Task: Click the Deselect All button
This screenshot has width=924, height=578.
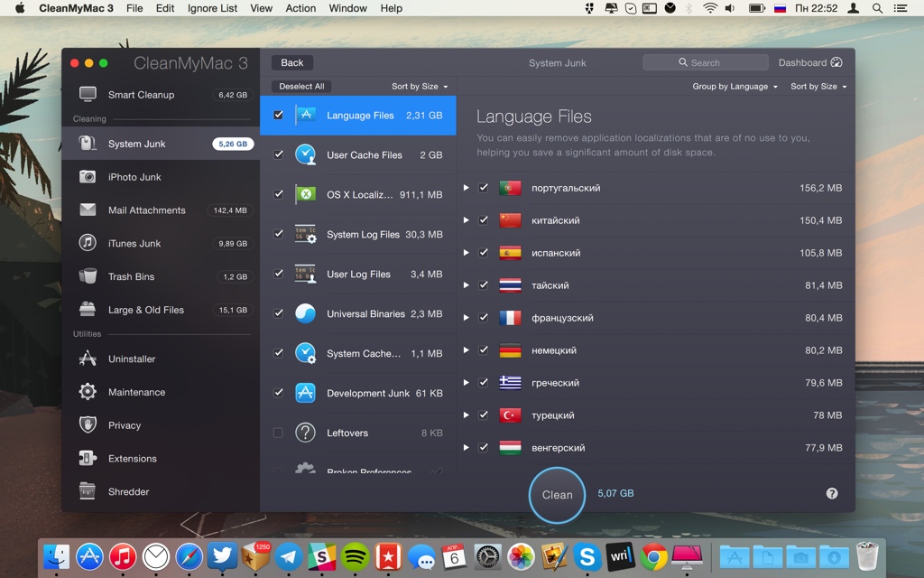Action: pos(301,86)
